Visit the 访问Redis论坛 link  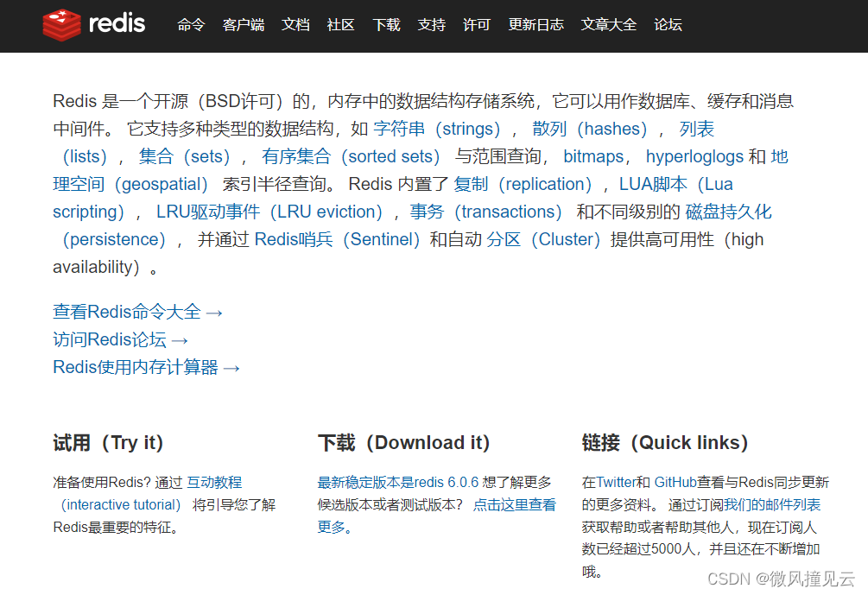pos(121,340)
